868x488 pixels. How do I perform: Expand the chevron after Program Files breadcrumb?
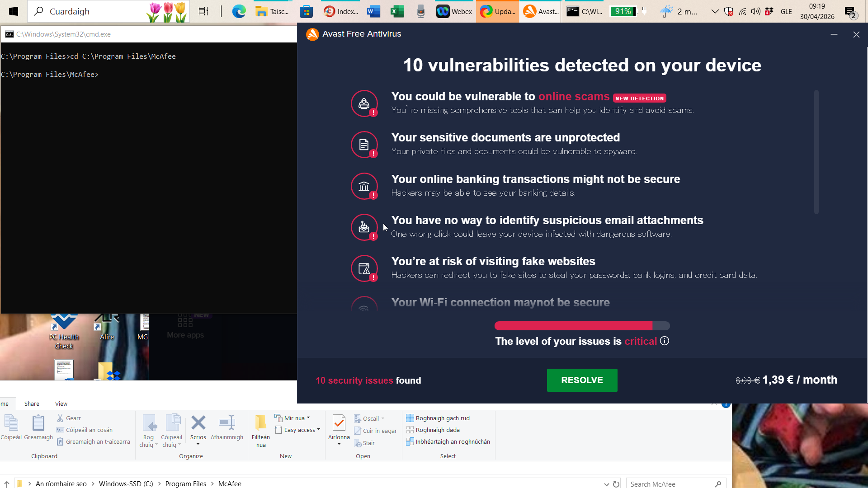tap(212, 484)
